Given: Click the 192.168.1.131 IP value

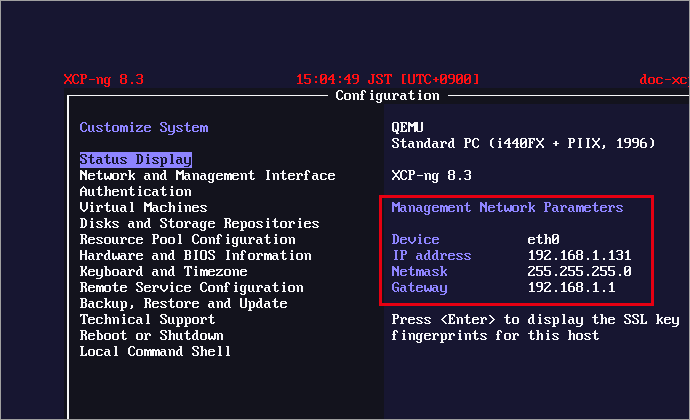Looking at the screenshot, I should click(x=580, y=255).
